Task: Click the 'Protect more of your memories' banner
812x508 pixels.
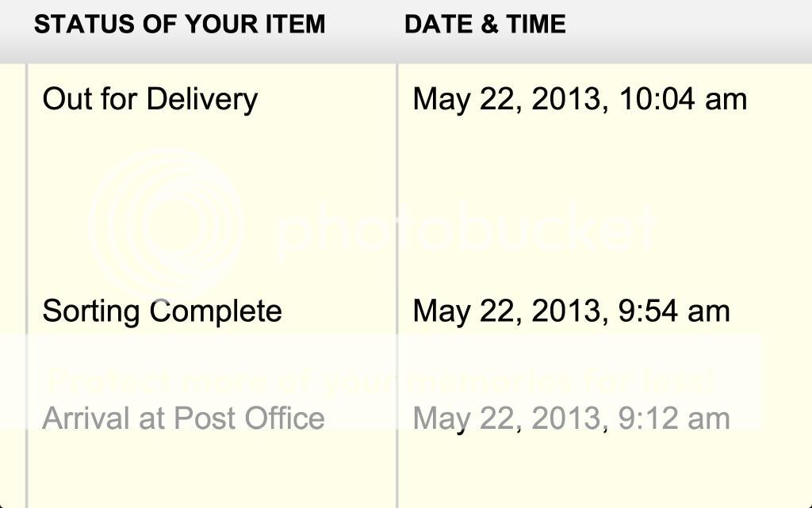Action: click(381, 382)
